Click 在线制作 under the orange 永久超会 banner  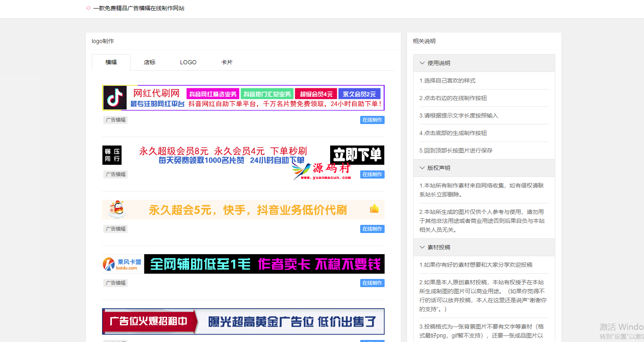pyautogui.click(x=372, y=229)
